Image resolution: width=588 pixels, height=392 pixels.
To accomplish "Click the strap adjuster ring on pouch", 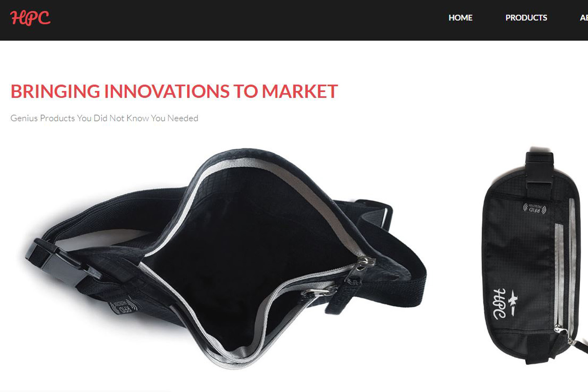I will [382, 214].
